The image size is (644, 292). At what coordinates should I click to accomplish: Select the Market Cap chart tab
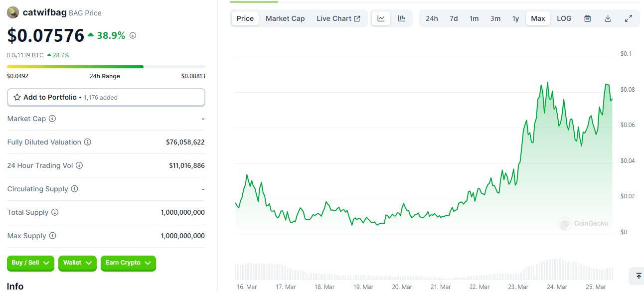click(x=285, y=18)
